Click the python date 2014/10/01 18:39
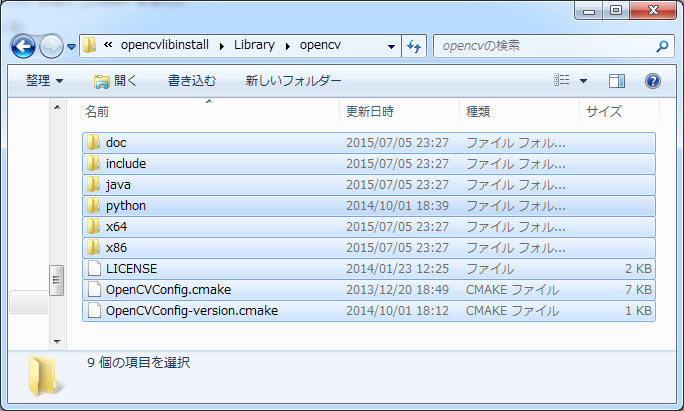The width and height of the screenshot is (684, 411). tap(397, 206)
